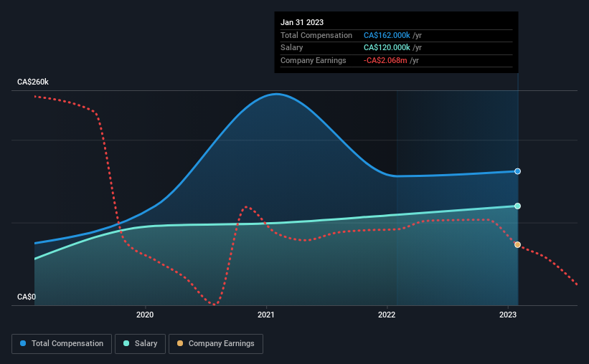This screenshot has height=364, width=589.
Task: Toggle the Salary legend button
Action: [x=140, y=344]
